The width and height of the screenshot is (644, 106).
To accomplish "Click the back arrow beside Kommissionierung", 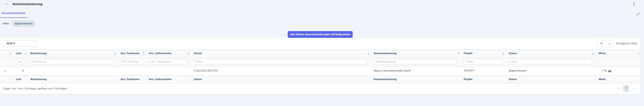I will click(6, 4).
